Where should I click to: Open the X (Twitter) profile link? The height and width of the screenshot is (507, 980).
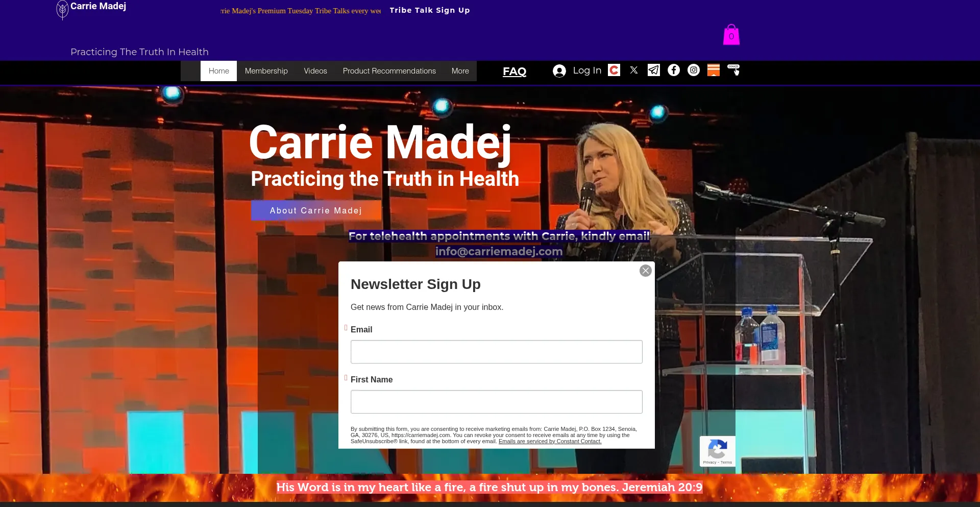point(634,70)
